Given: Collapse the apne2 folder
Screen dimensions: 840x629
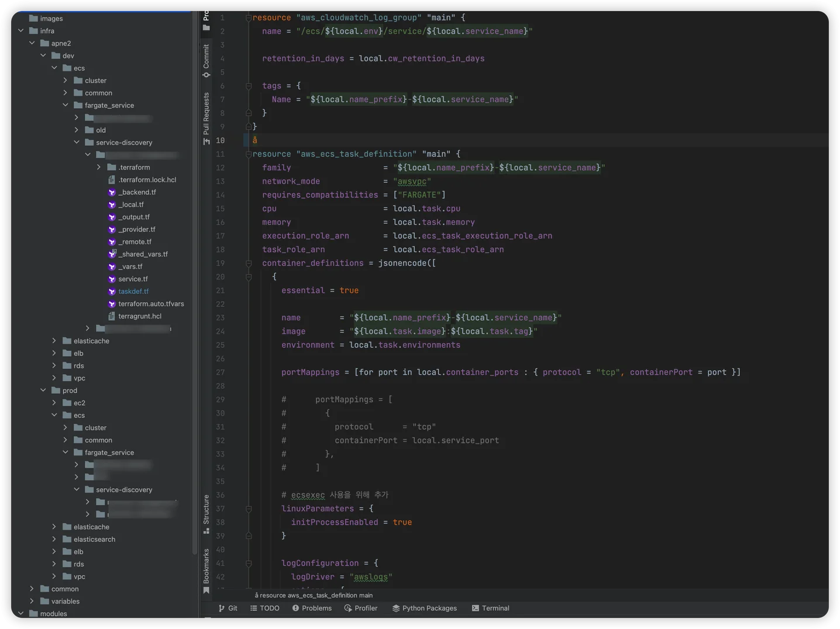Looking at the screenshot, I should [x=32, y=43].
